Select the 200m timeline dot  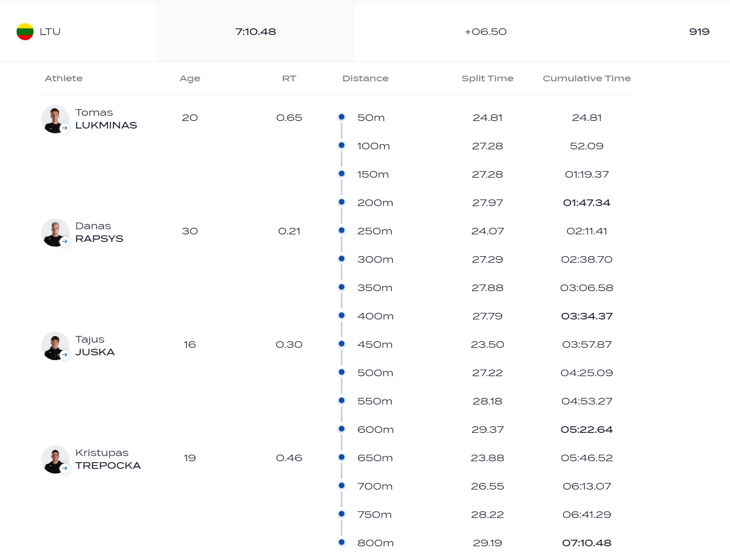point(342,202)
